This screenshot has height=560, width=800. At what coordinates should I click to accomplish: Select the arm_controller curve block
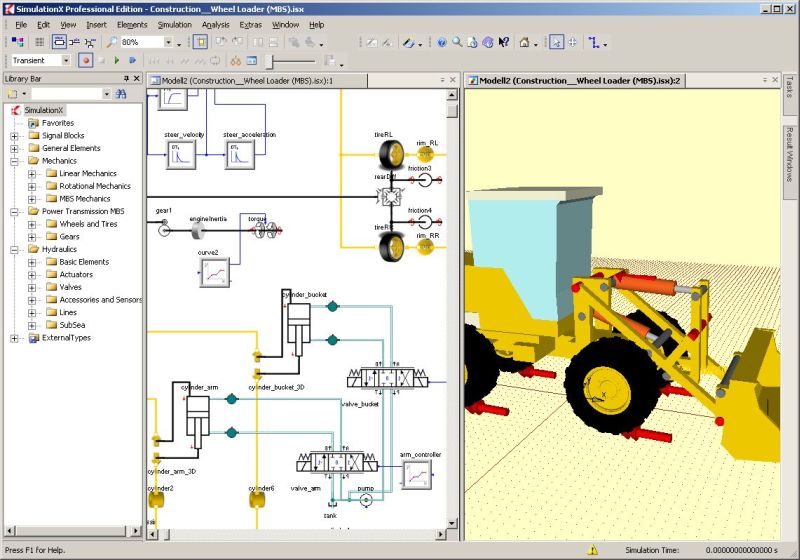[x=417, y=475]
